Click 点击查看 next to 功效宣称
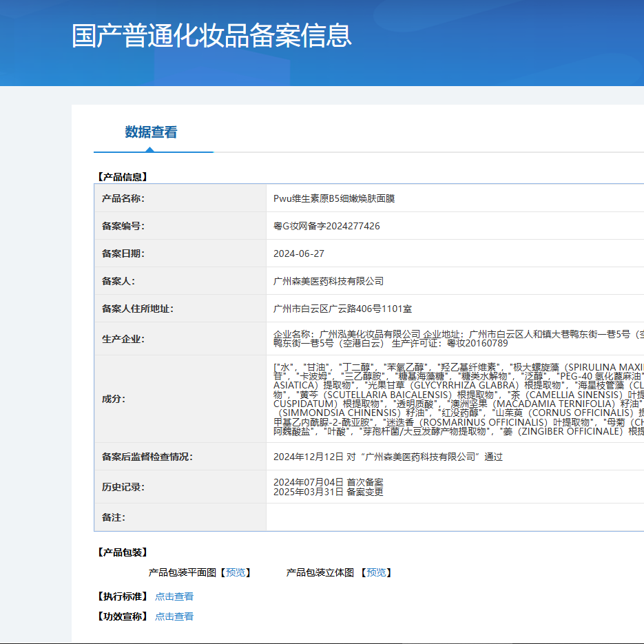The image size is (644, 644). [x=174, y=616]
